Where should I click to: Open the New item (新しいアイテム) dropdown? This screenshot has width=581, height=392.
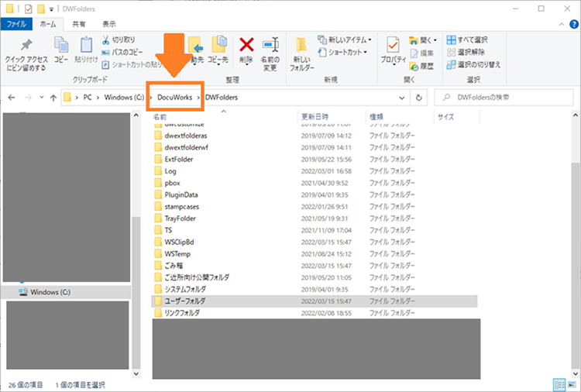tap(345, 40)
